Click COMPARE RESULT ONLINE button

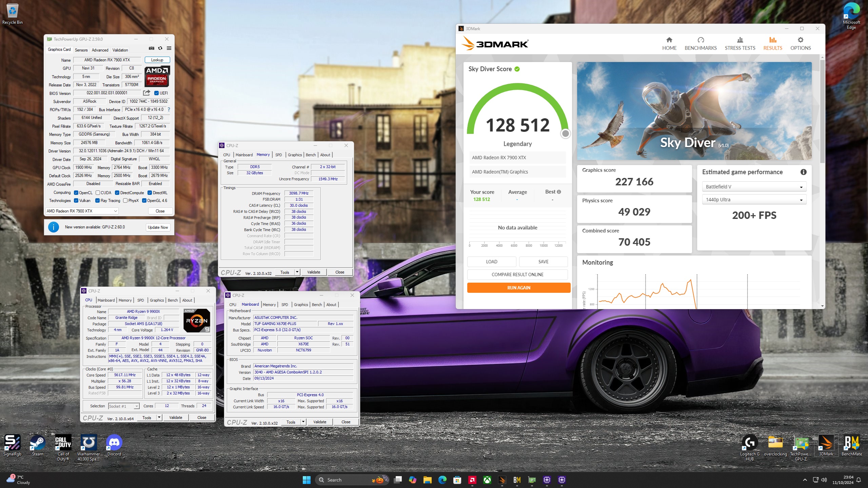tap(517, 274)
